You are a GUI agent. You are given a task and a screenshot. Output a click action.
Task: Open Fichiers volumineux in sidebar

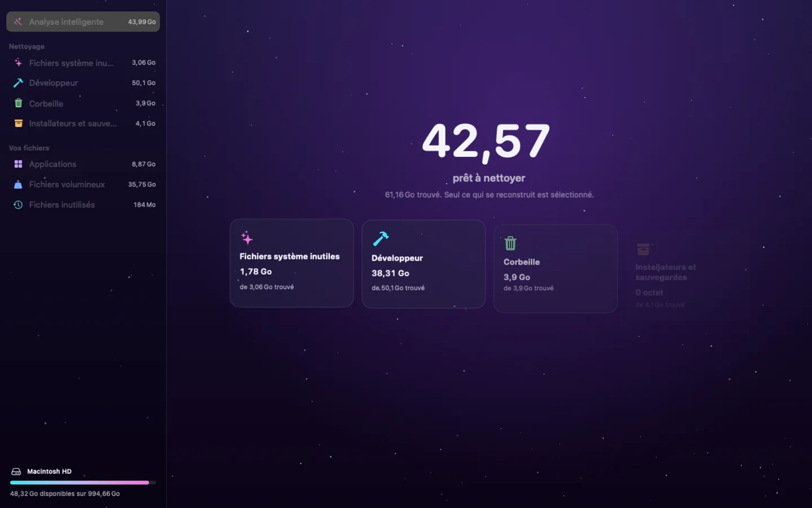(x=83, y=185)
